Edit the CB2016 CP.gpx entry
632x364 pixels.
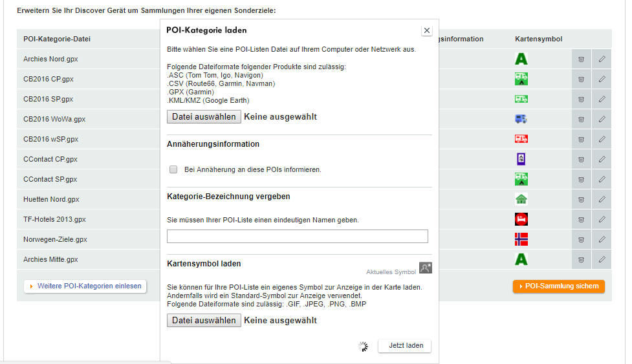click(x=602, y=80)
